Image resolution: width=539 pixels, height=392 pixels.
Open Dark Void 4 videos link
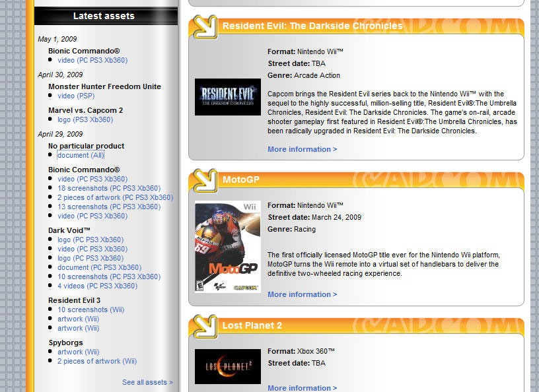(x=97, y=286)
